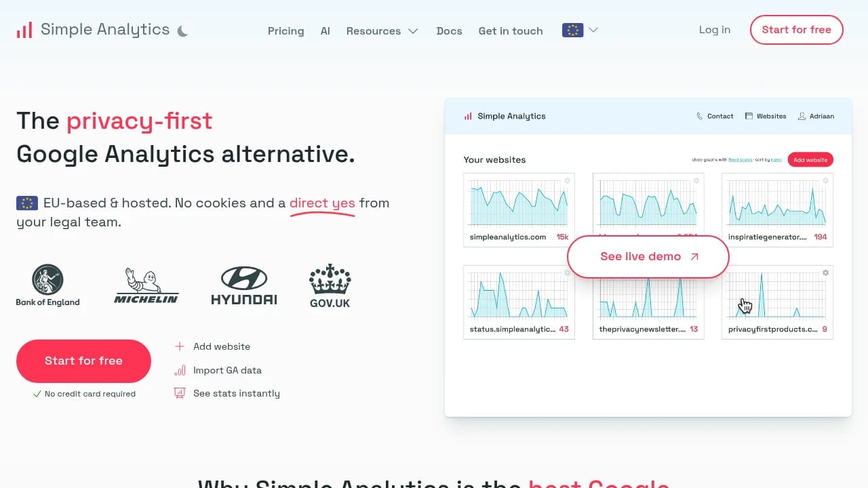868x488 pixels.
Task: Toggle dark mode with the moon icon
Action: [x=182, y=30]
